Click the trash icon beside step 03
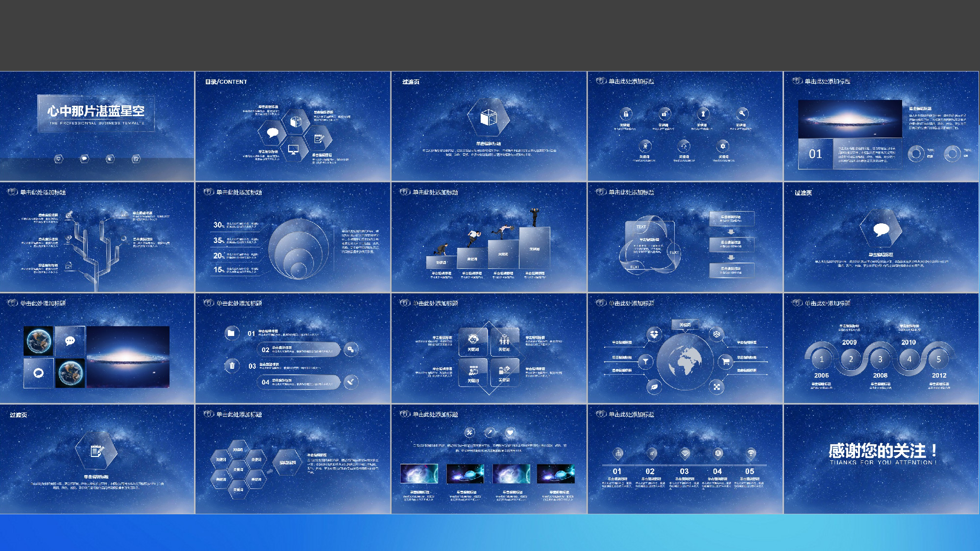The height and width of the screenshot is (551, 980). [x=232, y=365]
